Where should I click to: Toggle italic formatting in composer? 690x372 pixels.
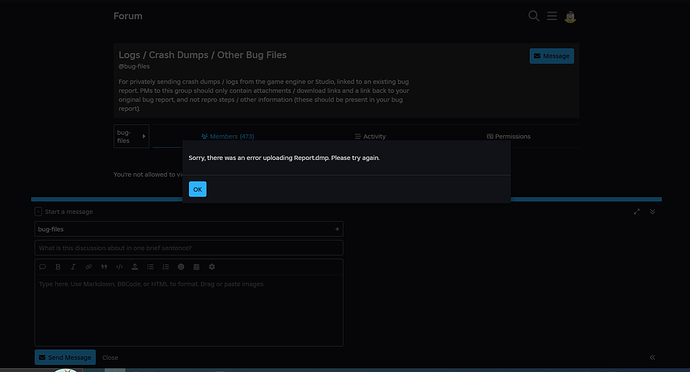pos(73,267)
